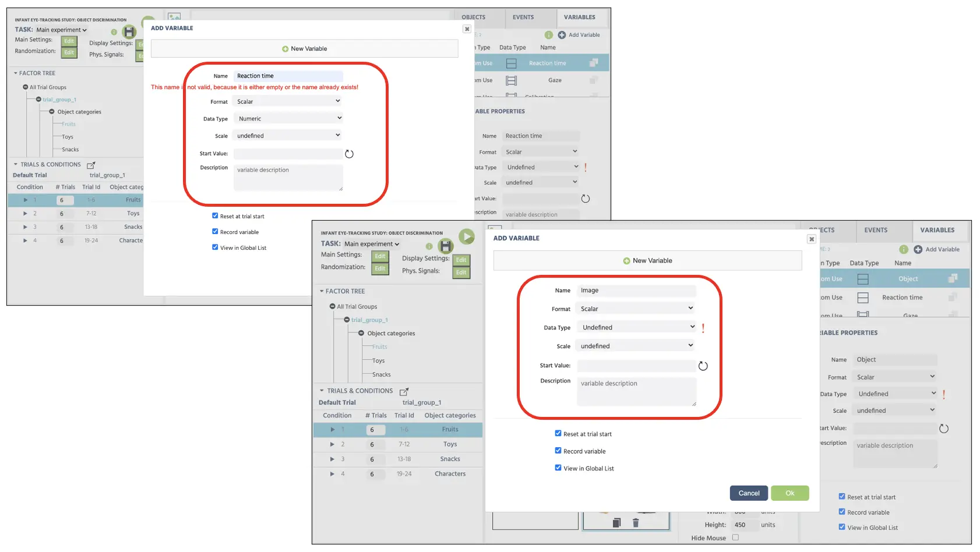Open Trials & Conditions pop-out icon, upper-left screenshot
Image resolution: width=980 pixels, height=552 pixels.
tap(91, 165)
